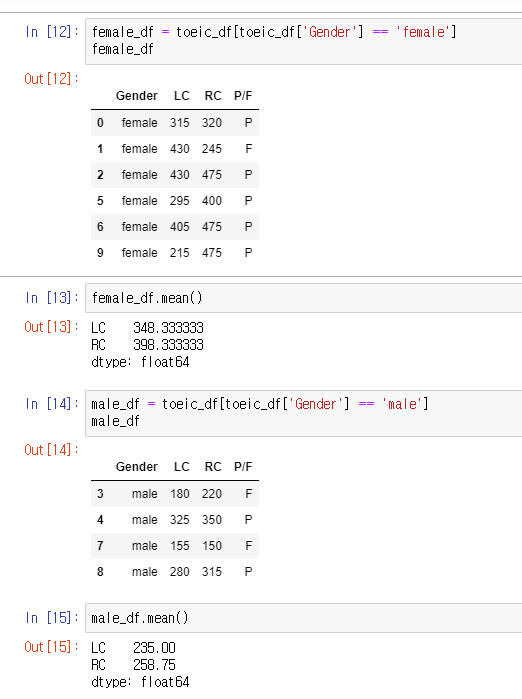Select the In [15] prompt label
Image resolution: width=522 pixels, height=699 pixels.
click(x=52, y=618)
